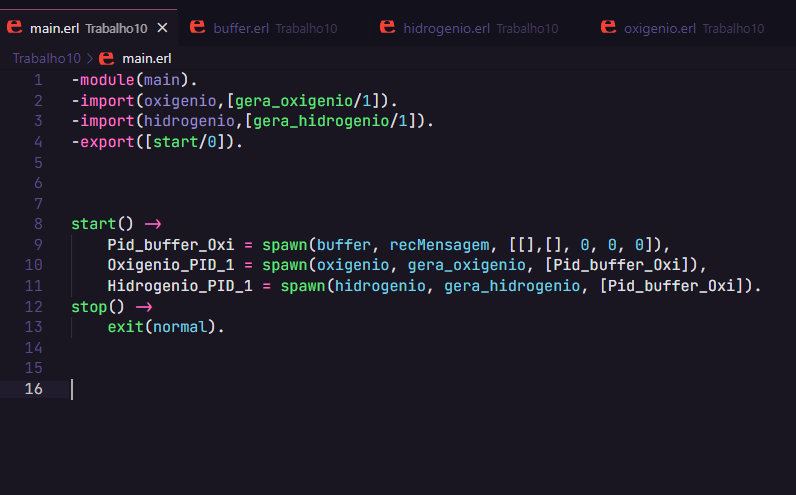Click the 'start()' function definition
This screenshot has height=495, width=796.
pos(102,224)
